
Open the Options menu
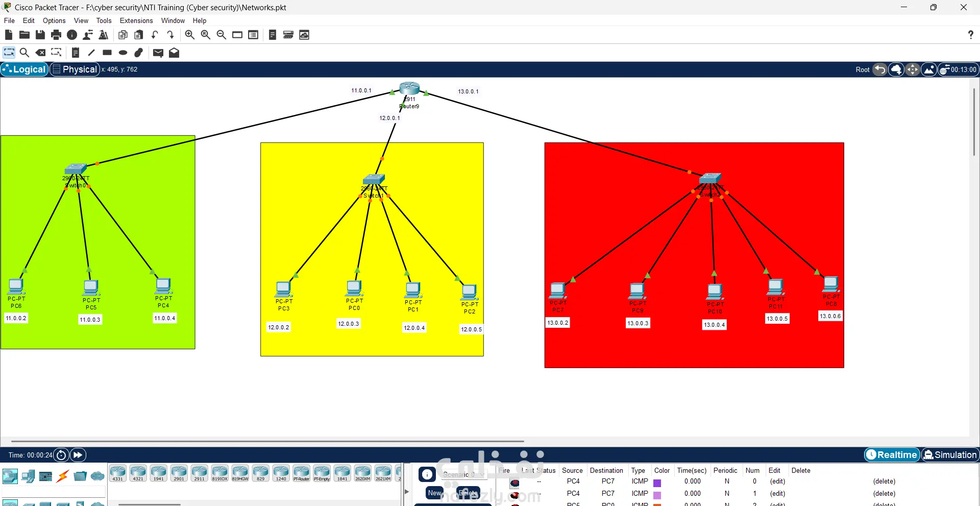coord(54,20)
